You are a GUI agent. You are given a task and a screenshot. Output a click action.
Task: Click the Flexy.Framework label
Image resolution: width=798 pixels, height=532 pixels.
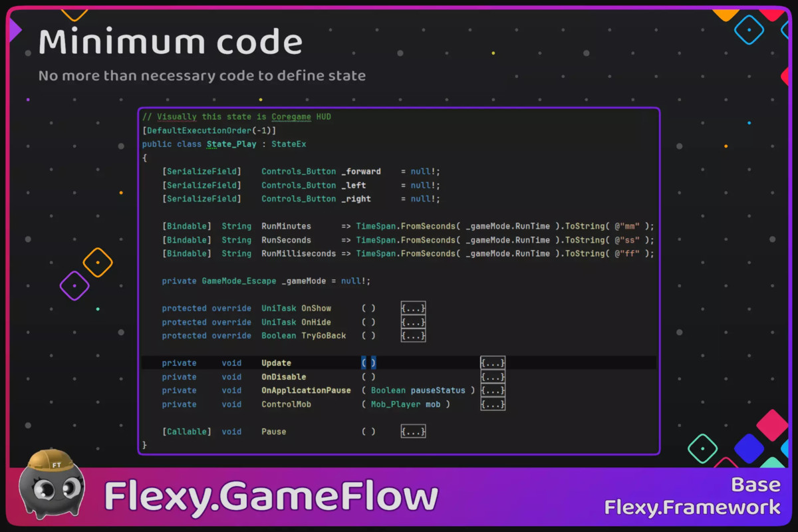coord(692,508)
